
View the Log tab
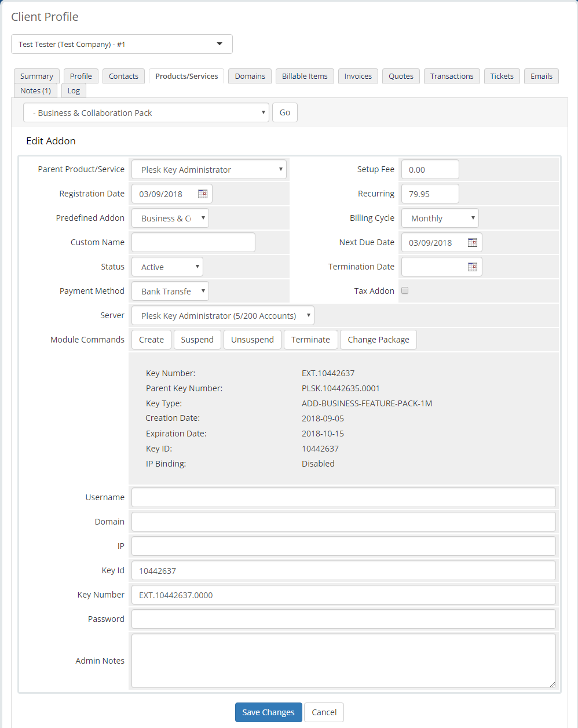[74, 90]
